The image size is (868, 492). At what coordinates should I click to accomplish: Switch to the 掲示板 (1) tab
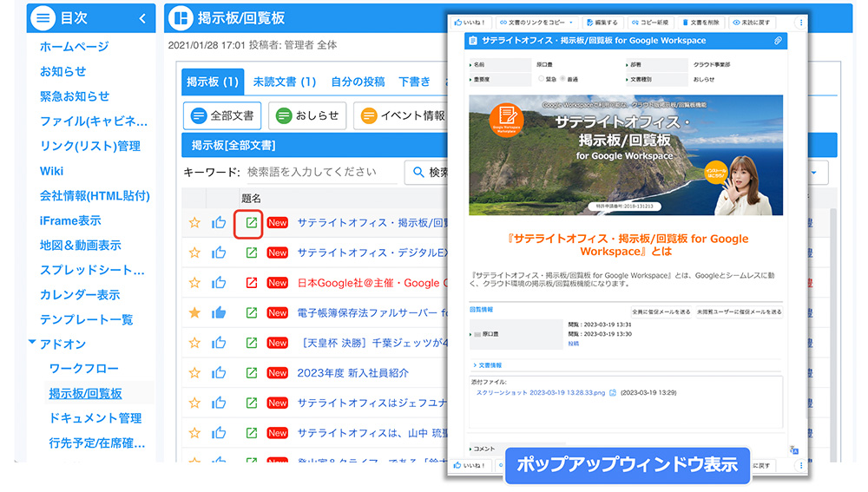coord(213,82)
